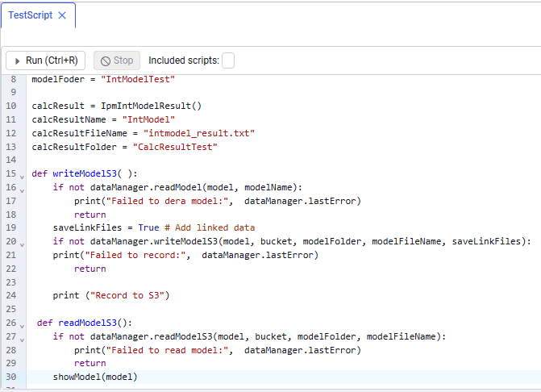This screenshot has height=392, width=541.
Task: Collapse the writeModelS3 function fold arrow on line 15
Action: [22, 177]
